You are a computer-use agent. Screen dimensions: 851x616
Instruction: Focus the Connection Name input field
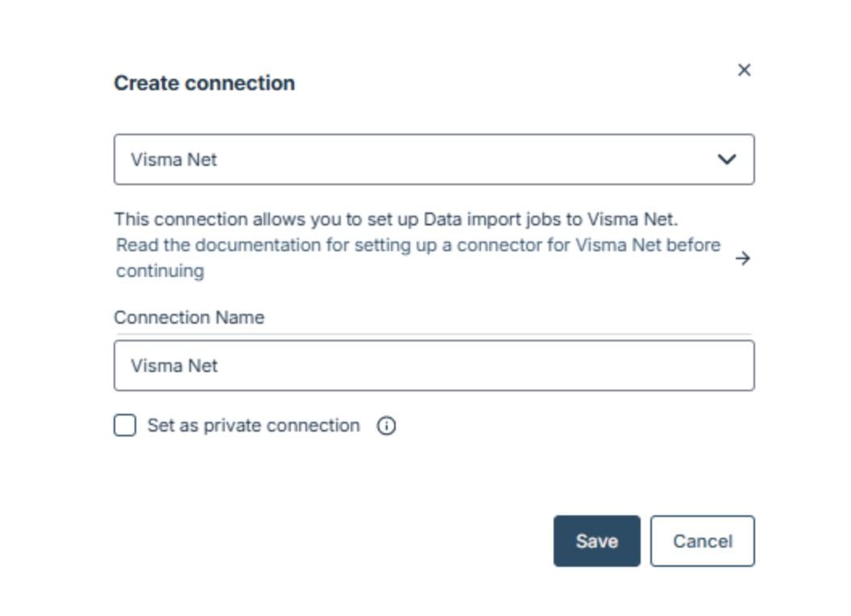coord(434,366)
